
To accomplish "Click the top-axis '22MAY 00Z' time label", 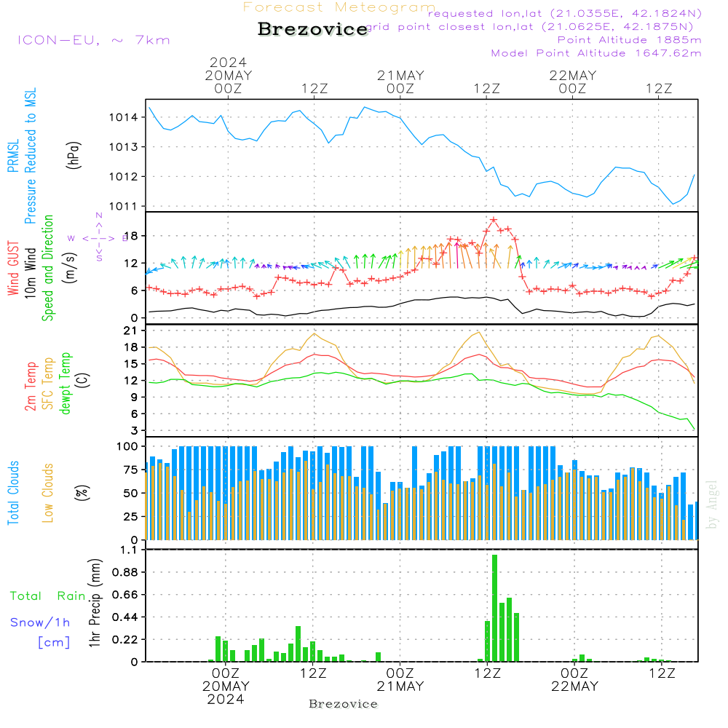I will 572,82.
